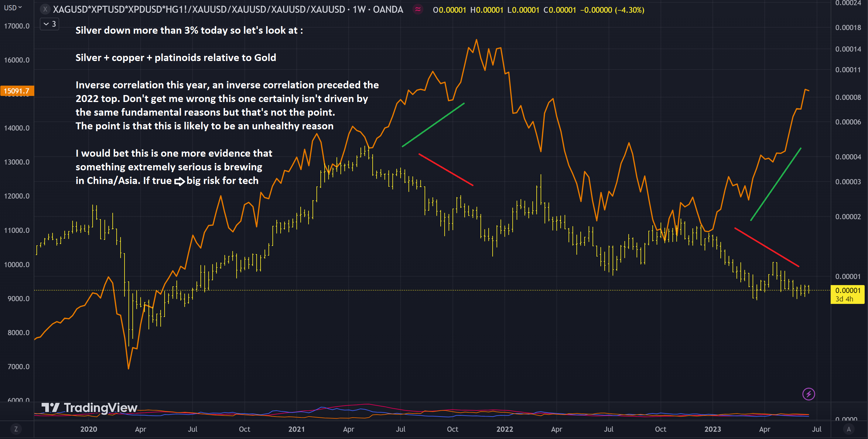Toggle the A auto-scale button
Image resolution: width=868 pixels, height=439 pixels.
tap(849, 429)
